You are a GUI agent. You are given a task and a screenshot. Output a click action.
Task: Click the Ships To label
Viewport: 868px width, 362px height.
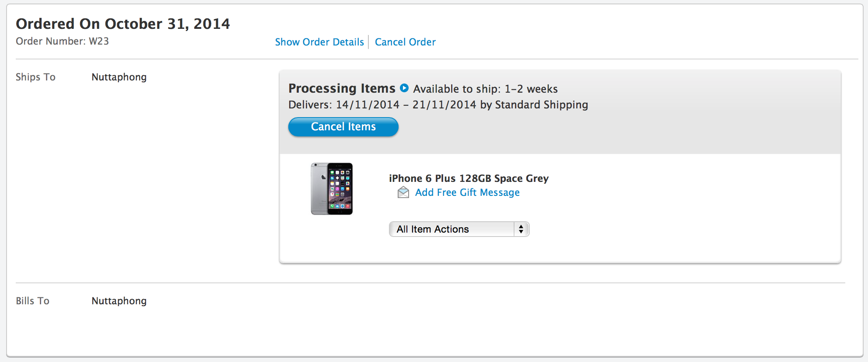(35, 77)
